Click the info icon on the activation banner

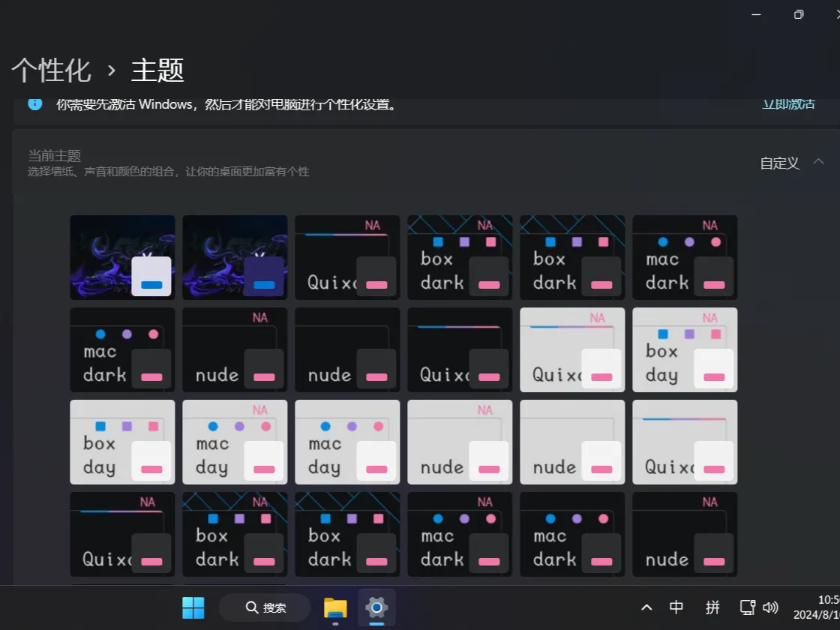pos(34,104)
